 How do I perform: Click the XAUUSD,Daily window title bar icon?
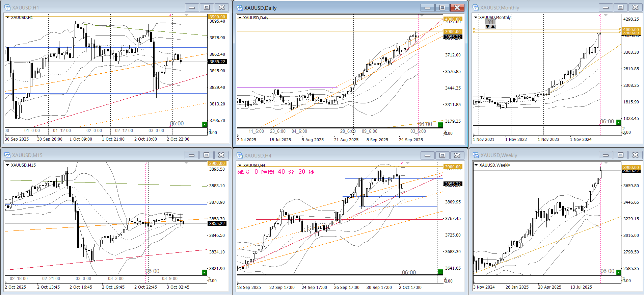pyautogui.click(x=239, y=8)
